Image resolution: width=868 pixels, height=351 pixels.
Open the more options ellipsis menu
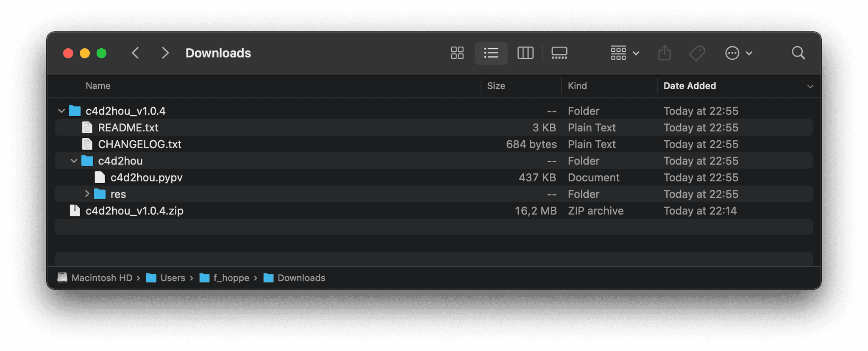[x=732, y=53]
